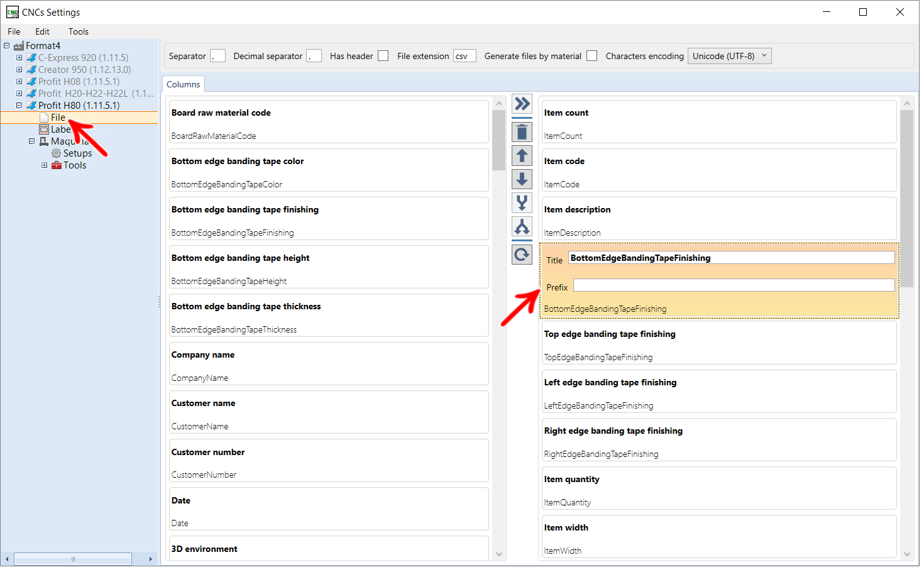
Task: Click the Format4 root node icon
Action: [x=19, y=46]
